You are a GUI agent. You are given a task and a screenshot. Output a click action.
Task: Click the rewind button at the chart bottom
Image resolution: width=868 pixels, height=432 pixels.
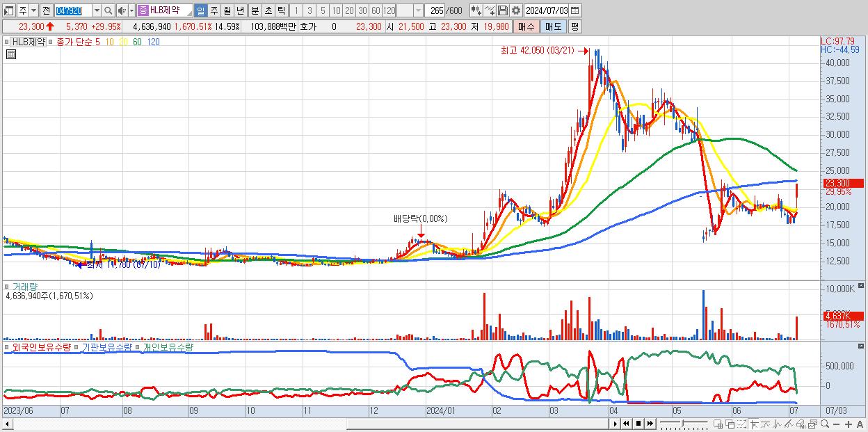coord(626,424)
